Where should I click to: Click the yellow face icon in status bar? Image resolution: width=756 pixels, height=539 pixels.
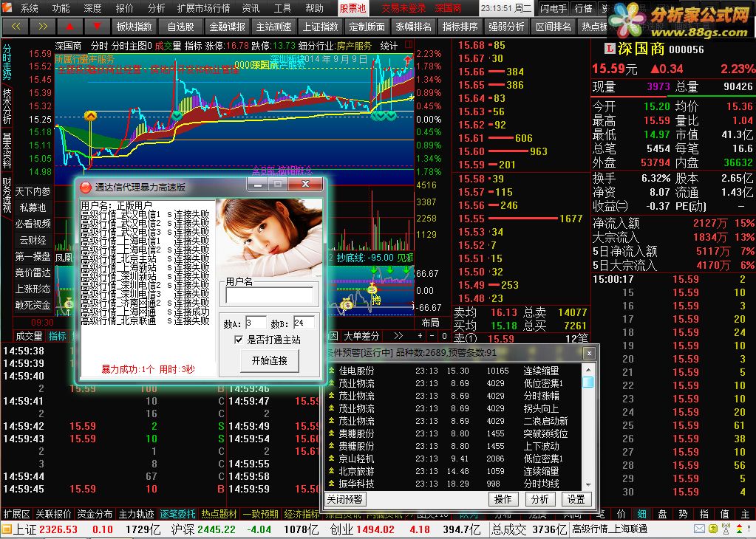(712, 529)
